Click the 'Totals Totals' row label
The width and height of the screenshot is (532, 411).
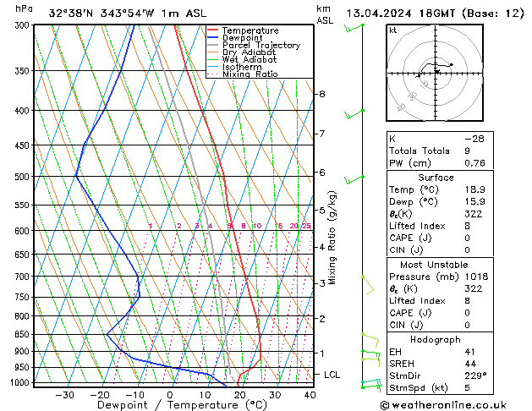point(419,151)
